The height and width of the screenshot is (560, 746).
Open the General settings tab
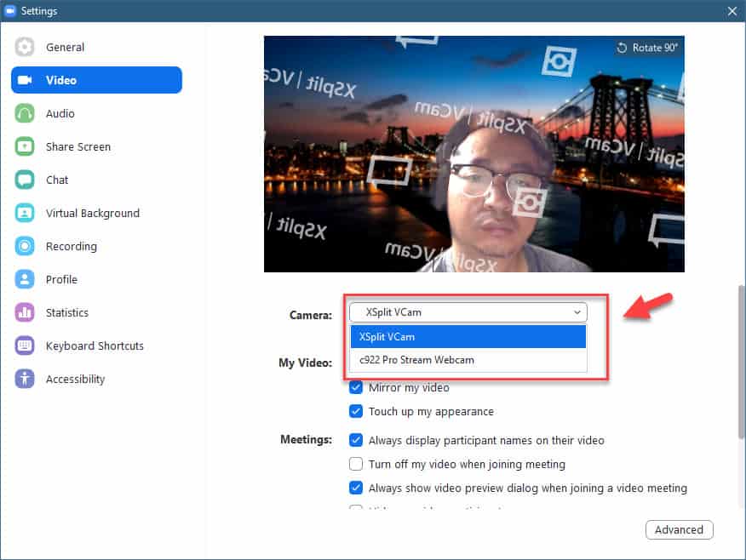click(96, 47)
